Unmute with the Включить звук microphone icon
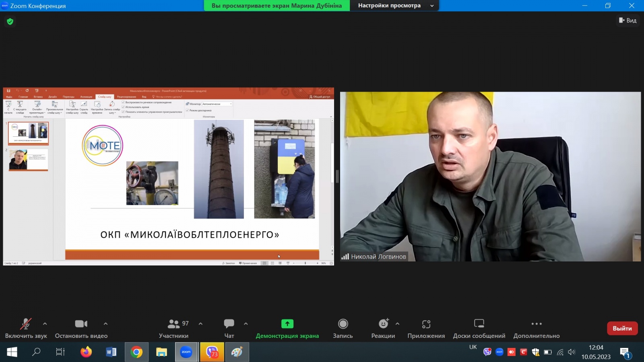 coord(26,324)
